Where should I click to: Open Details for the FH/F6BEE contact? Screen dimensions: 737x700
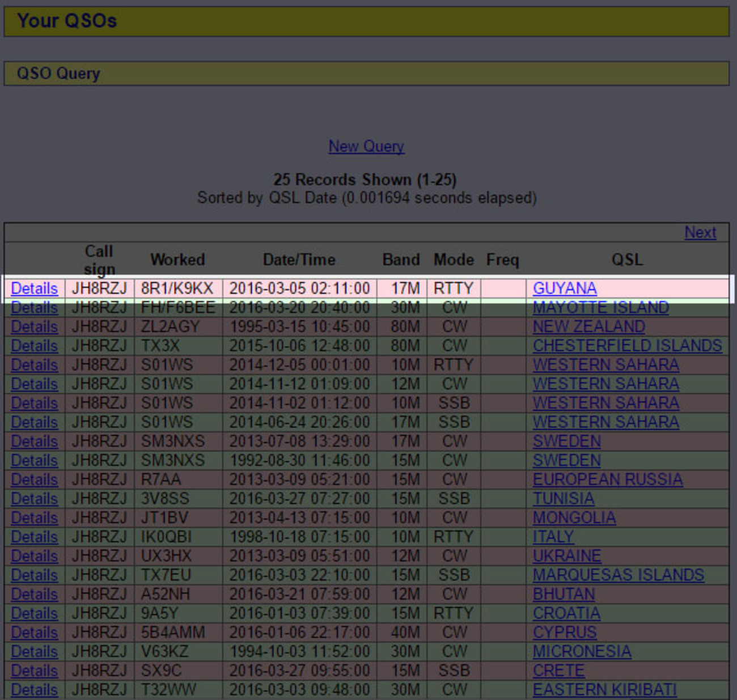(x=33, y=308)
